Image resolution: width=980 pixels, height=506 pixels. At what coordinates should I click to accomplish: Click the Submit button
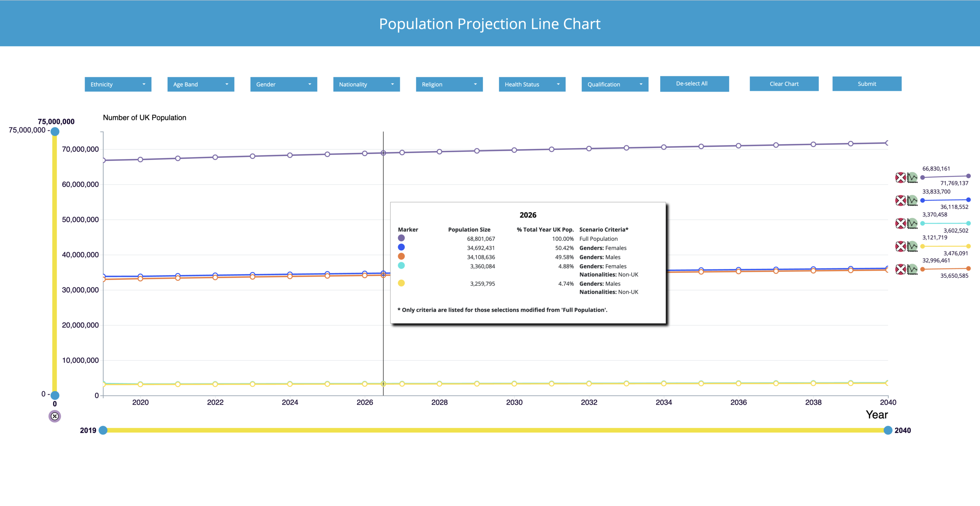click(x=867, y=84)
